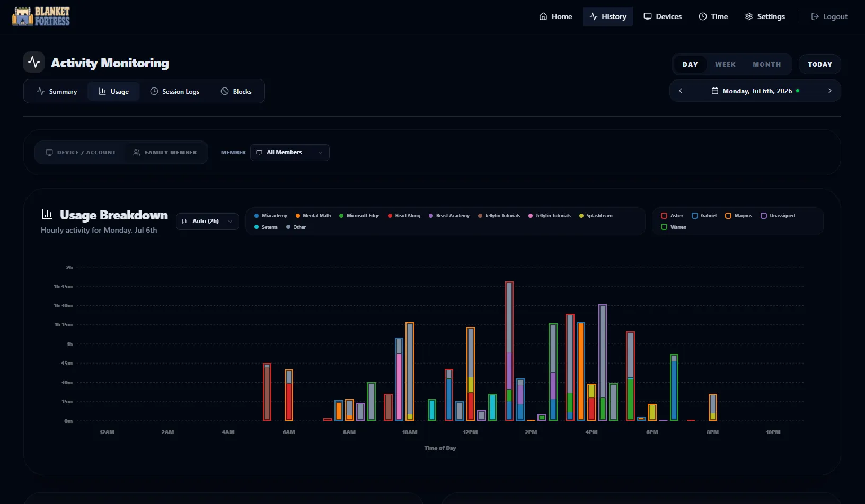Toggle Mental Math legend entry
The width and height of the screenshot is (865, 504).
pos(313,216)
